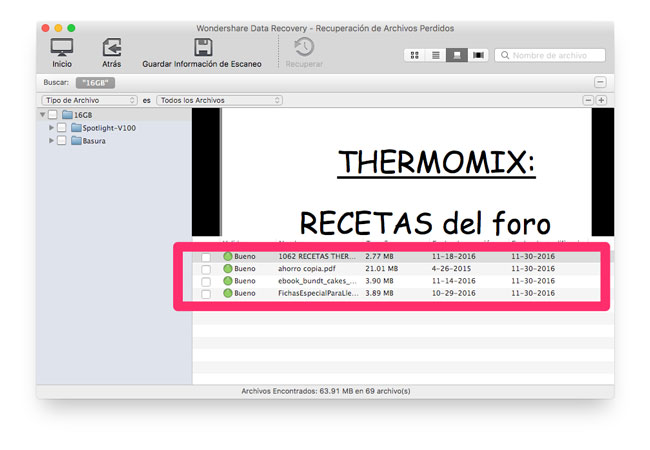The width and height of the screenshot is (650, 450).
Task: Tick checkbox for ebook_bundt_cakes file
Action: point(206,282)
